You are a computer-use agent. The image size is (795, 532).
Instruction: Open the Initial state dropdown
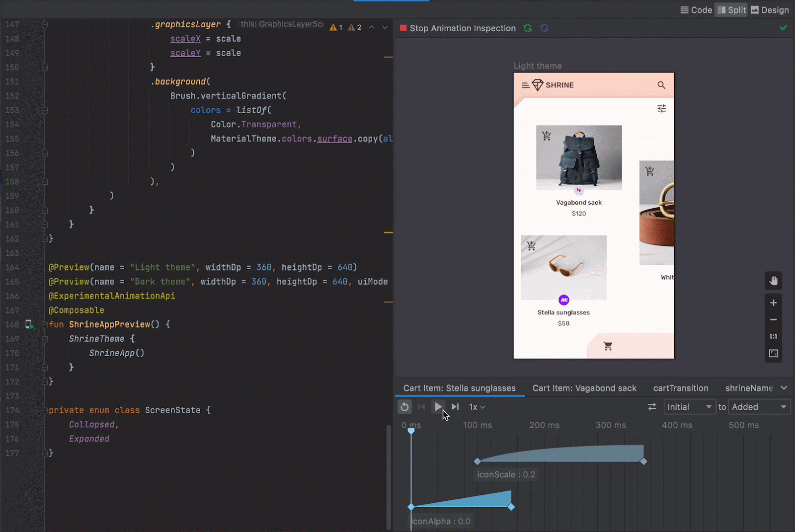pyautogui.click(x=689, y=407)
